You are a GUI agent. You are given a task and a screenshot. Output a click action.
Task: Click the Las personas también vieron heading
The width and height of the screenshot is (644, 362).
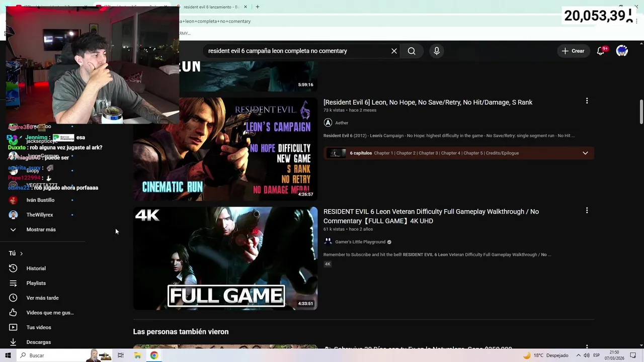(181, 332)
